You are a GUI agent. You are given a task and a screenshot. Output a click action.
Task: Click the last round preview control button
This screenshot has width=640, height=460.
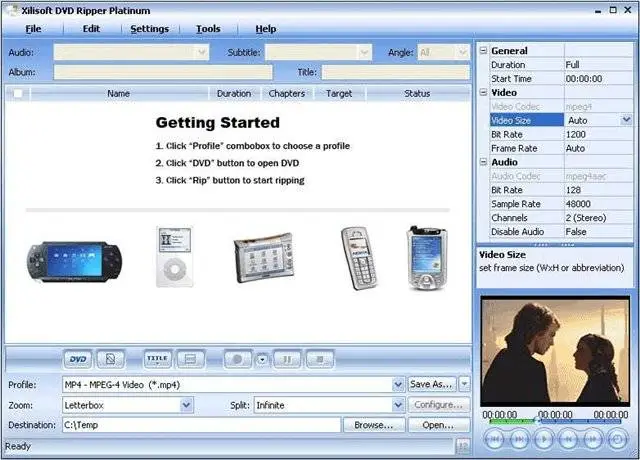click(618, 439)
